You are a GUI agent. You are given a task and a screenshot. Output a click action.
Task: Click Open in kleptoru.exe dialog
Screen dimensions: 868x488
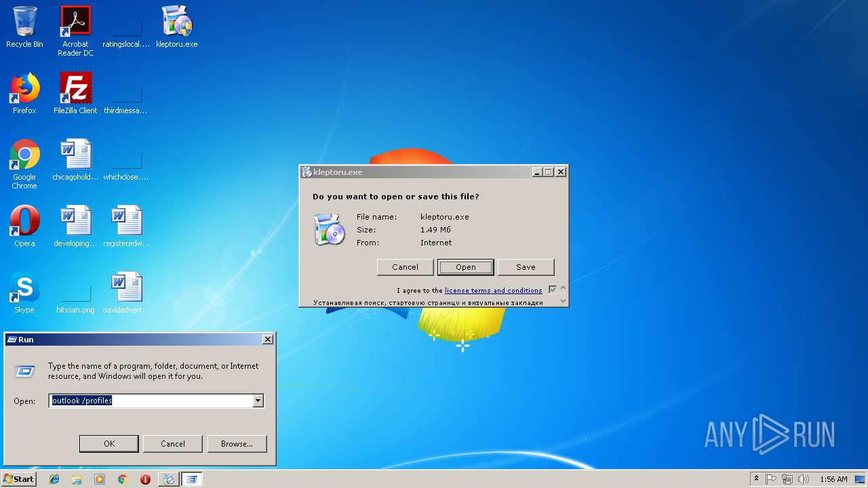[465, 267]
